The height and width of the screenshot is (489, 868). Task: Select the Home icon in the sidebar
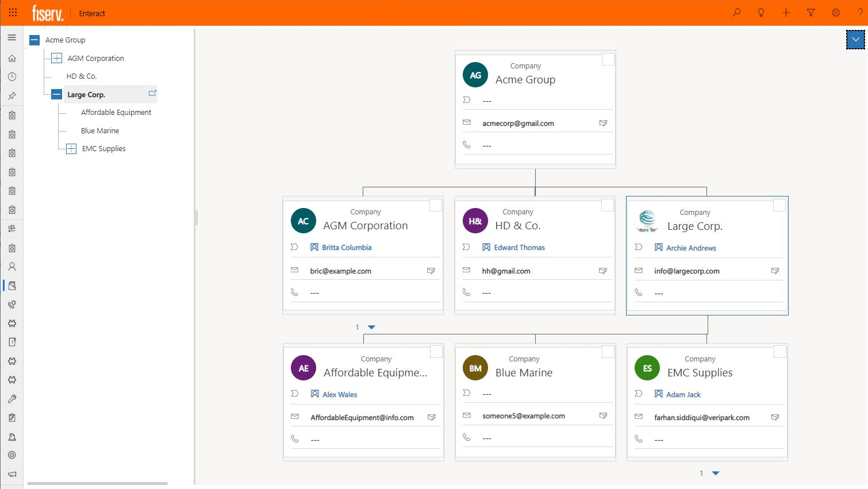(11, 58)
